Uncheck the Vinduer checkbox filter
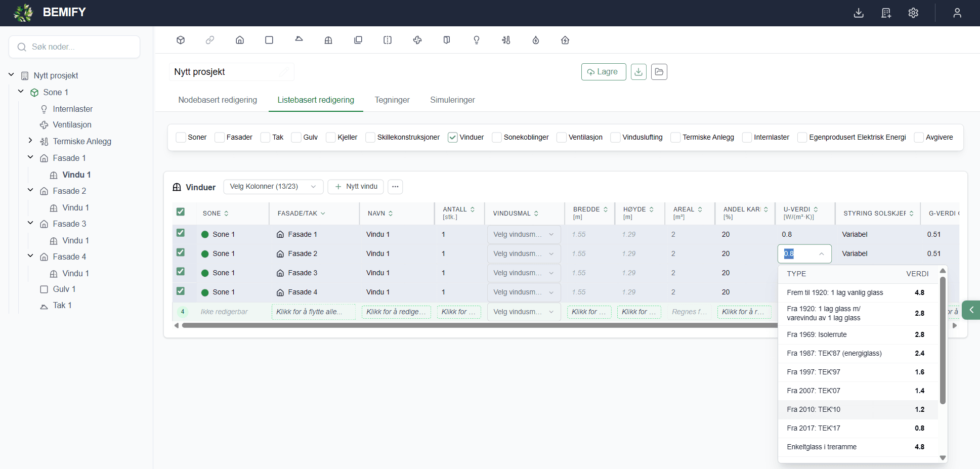 (x=453, y=138)
